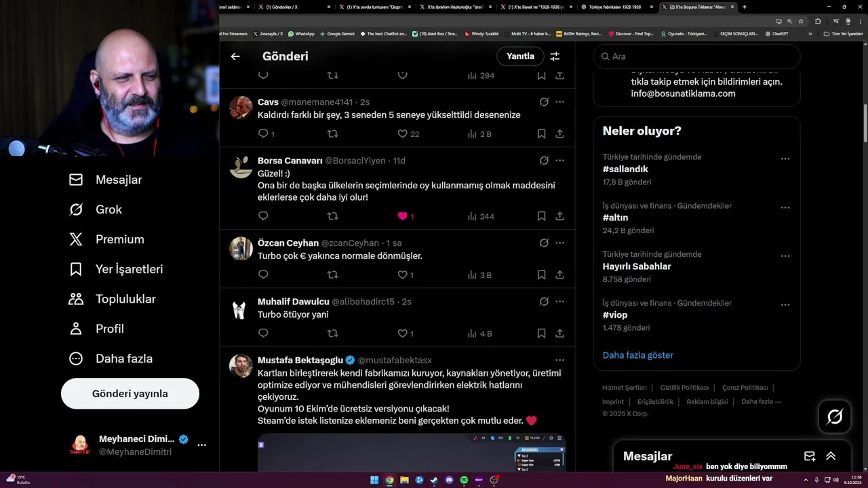This screenshot has height=488, width=868.
Task: Like Özcan Ceyhan's comment
Action: tap(402, 274)
